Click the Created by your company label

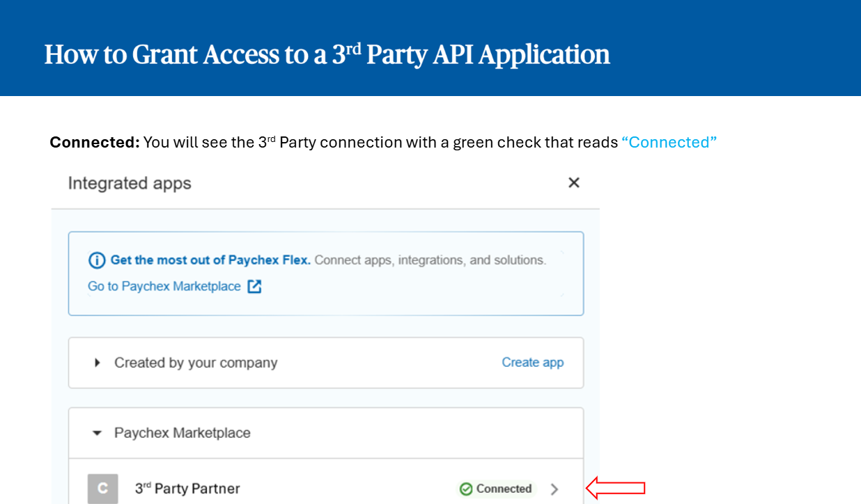click(x=196, y=363)
